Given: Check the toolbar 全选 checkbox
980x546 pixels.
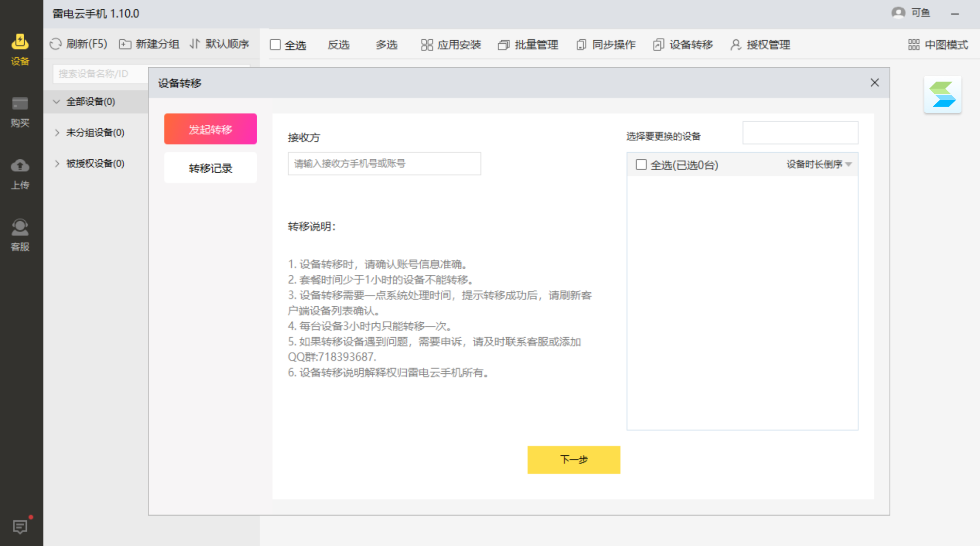Looking at the screenshot, I should (x=275, y=45).
